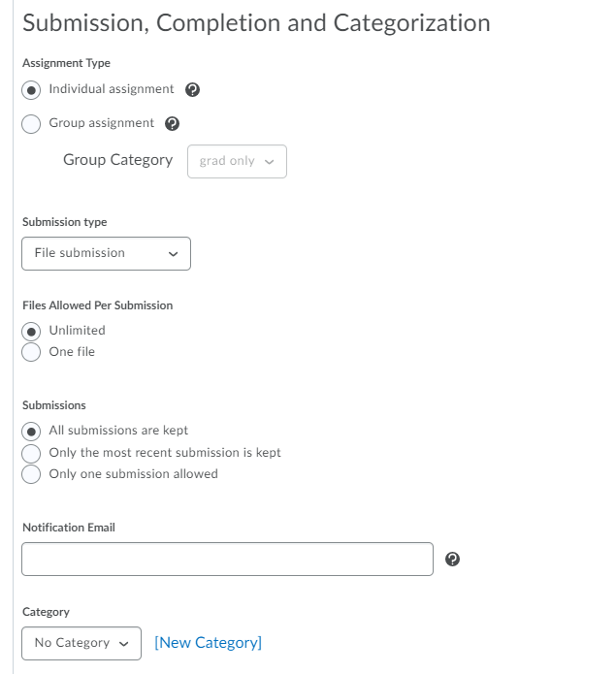Viewport: 616px width, 674px height.
Task: Click the Group assignment label text
Action: [102, 123]
